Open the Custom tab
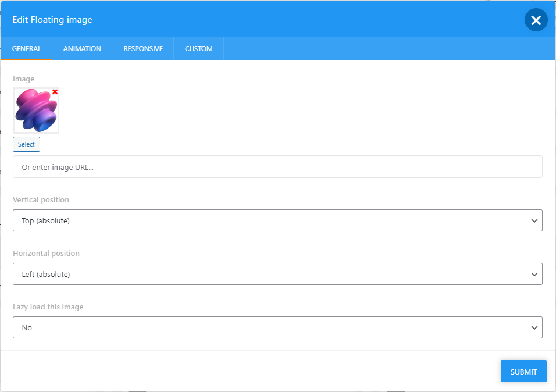This screenshot has height=392, width=556. 198,49
